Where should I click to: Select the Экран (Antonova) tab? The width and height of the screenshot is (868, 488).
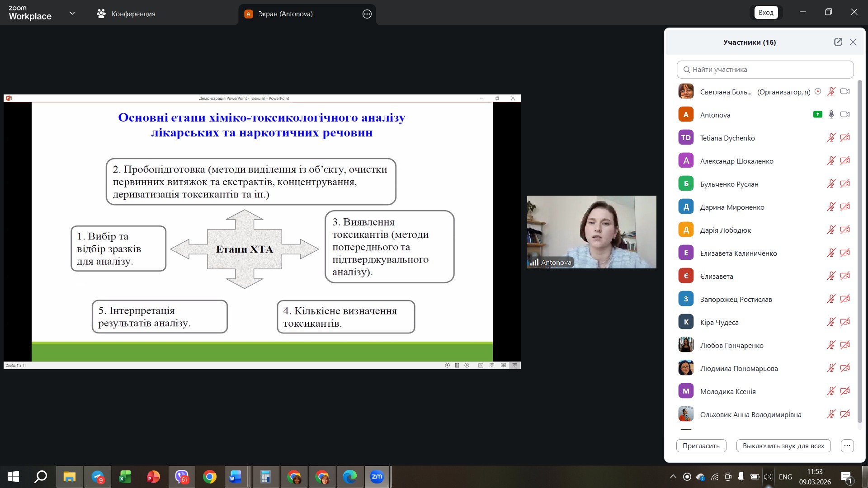coord(285,14)
